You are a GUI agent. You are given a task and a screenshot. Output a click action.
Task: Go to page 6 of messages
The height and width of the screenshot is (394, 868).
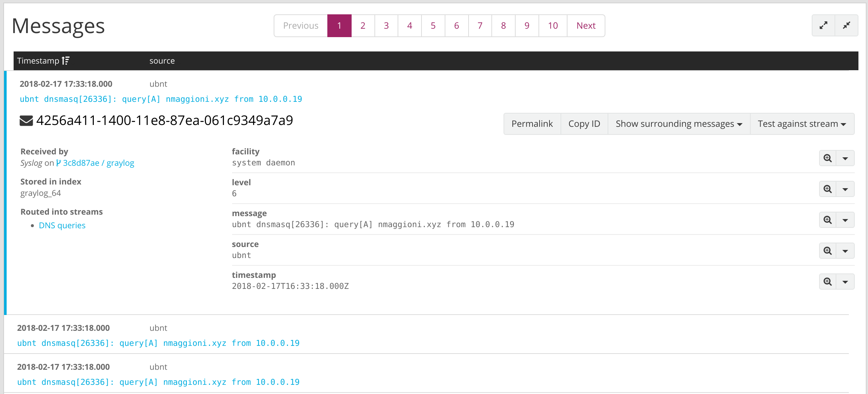457,26
